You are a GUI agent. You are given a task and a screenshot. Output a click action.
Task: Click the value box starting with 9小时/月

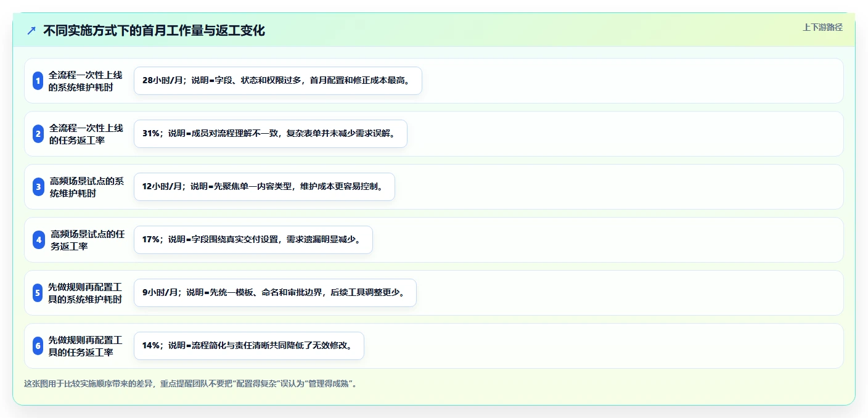(275, 293)
